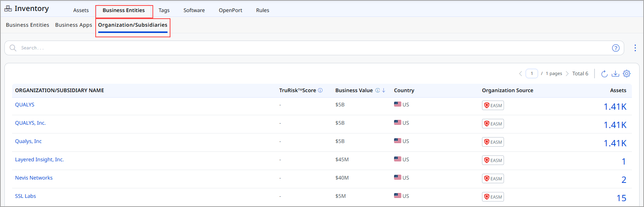The height and width of the screenshot is (207, 644).
Task: Open 1.41K assets for QUALYS row
Action: pos(615,106)
